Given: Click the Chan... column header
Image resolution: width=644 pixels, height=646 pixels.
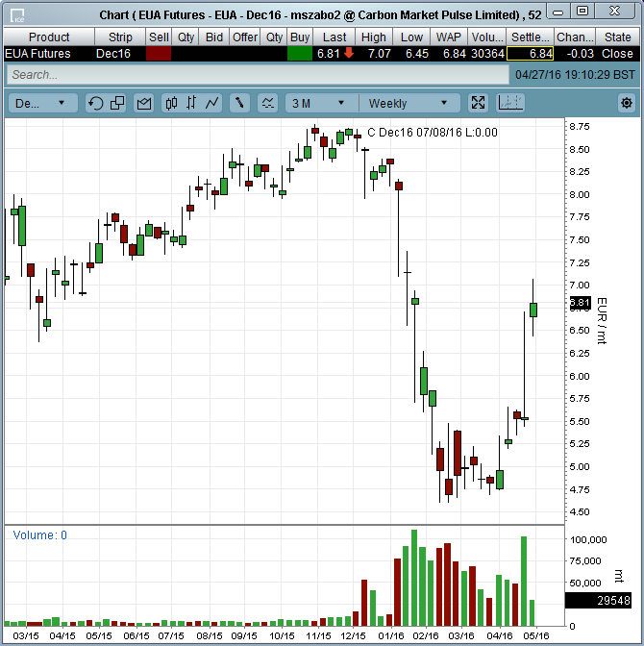Looking at the screenshot, I should click(575, 37).
